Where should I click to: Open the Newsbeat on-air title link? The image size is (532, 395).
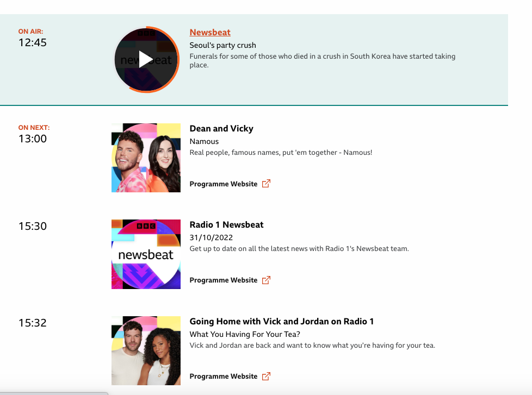coord(209,33)
